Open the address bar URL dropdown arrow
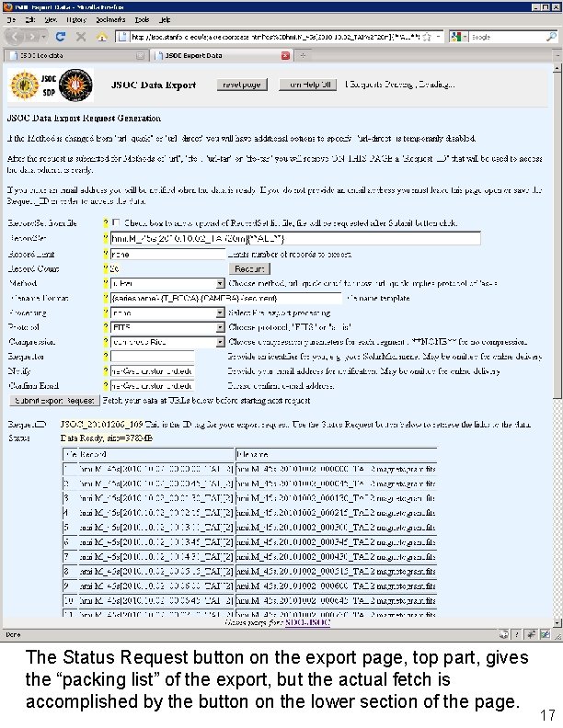The width and height of the screenshot is (563, 728). coord(438,37)
